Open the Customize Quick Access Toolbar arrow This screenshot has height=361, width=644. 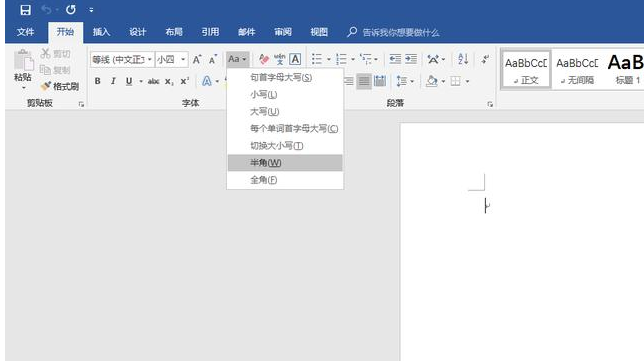point(91,10)
